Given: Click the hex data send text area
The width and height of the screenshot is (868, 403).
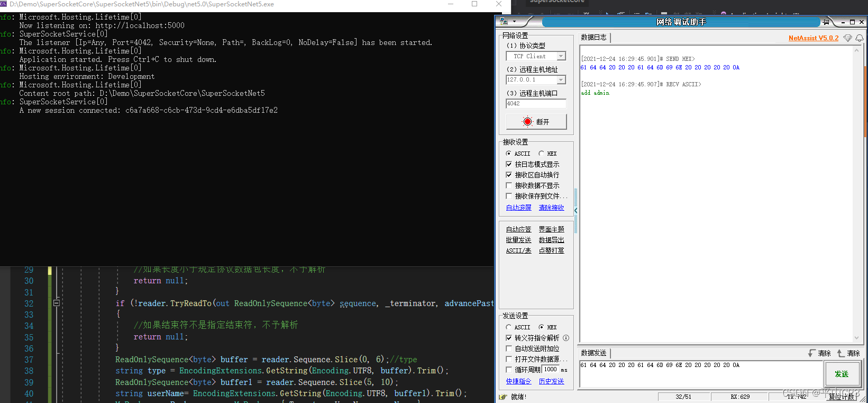Looking at the screenshot, I should click(x=700, y=374).
